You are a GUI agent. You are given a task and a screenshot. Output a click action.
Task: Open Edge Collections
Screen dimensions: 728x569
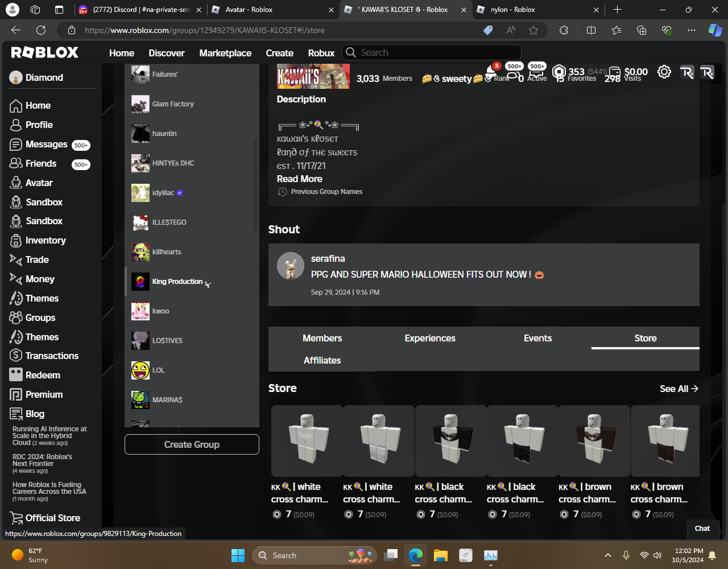tap(642, 30)
